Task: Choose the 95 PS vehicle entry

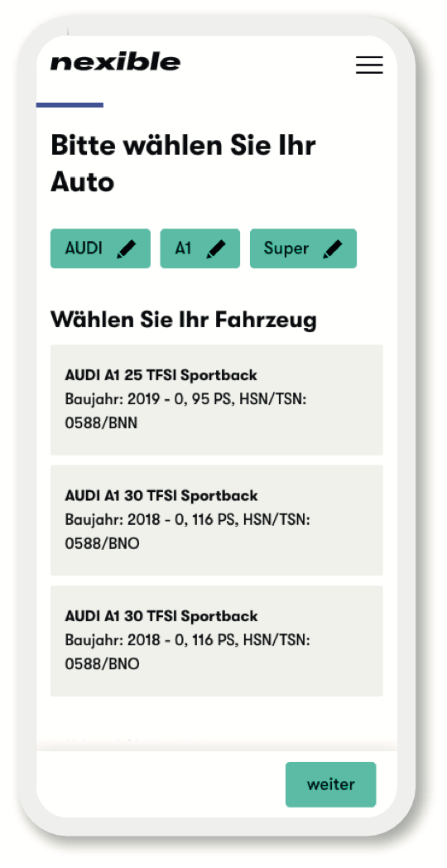Action: point(217,400)
